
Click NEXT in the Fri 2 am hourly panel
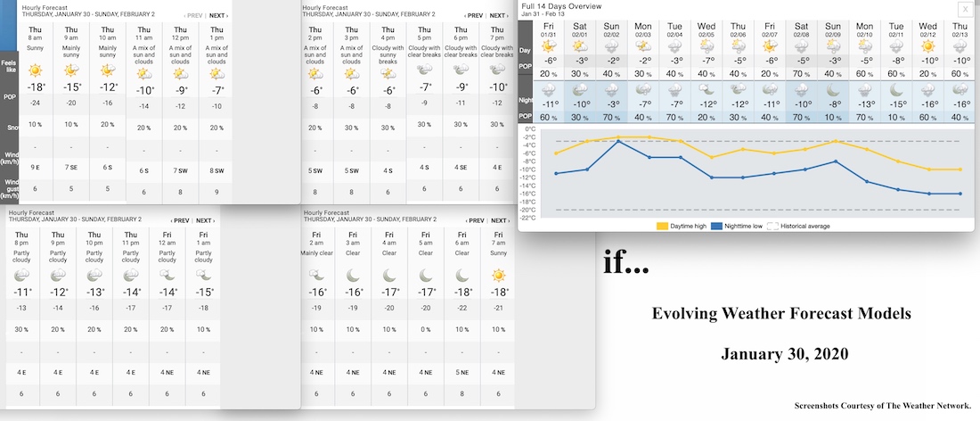pos(500,221)
